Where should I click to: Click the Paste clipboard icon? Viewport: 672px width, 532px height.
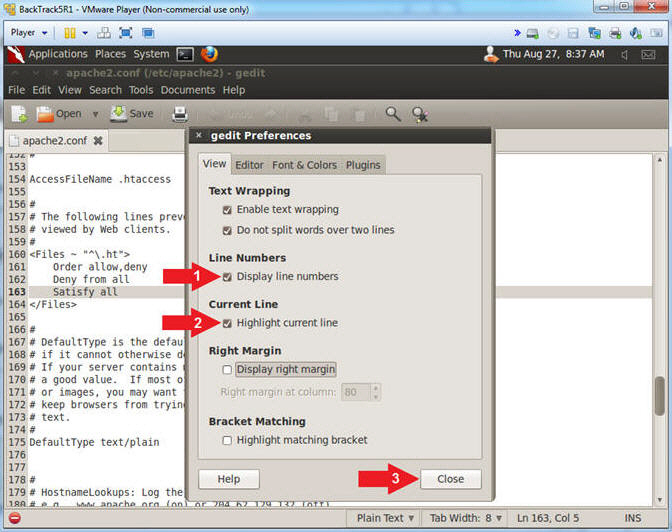point(360,114)
